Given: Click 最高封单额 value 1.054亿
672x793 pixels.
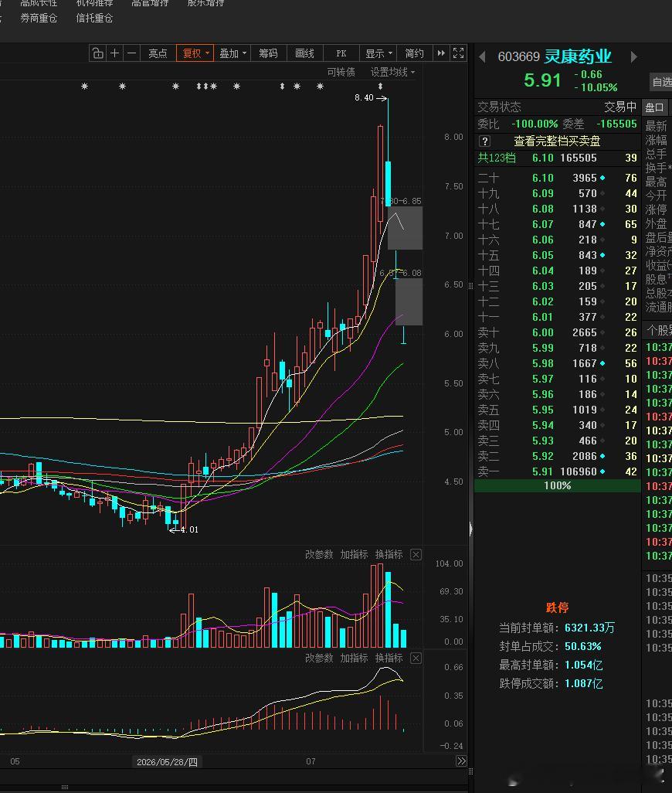Looking at the screenshot, I should (x=584, y=665).
